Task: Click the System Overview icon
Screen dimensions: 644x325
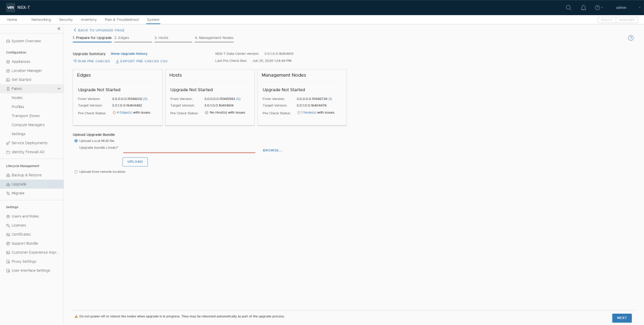Action: pos(8,41)
